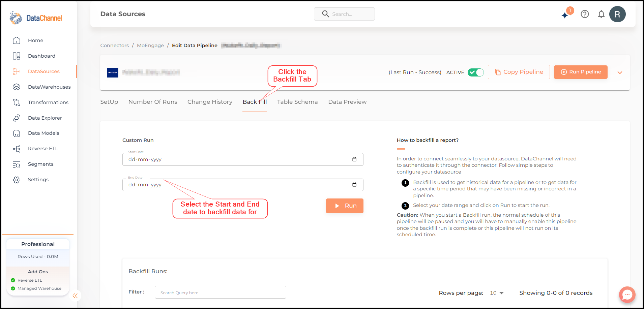Click 'Rows Used - 0.0M' text

[38, 257]
